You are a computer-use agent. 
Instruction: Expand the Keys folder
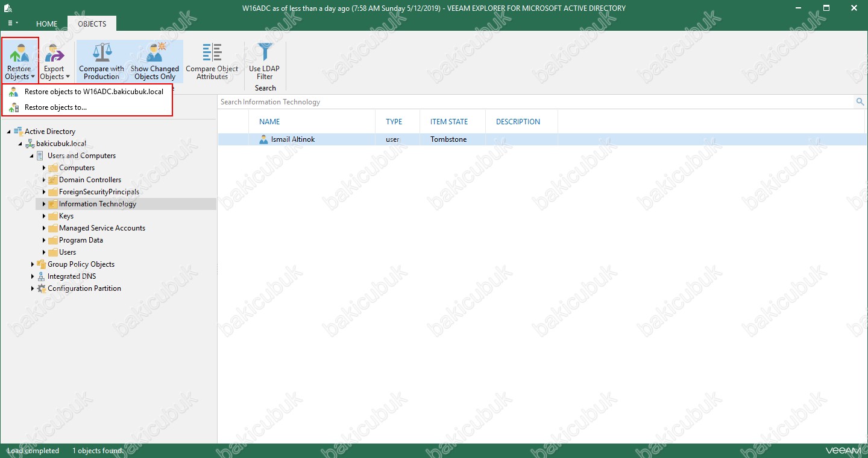[43, 216]
